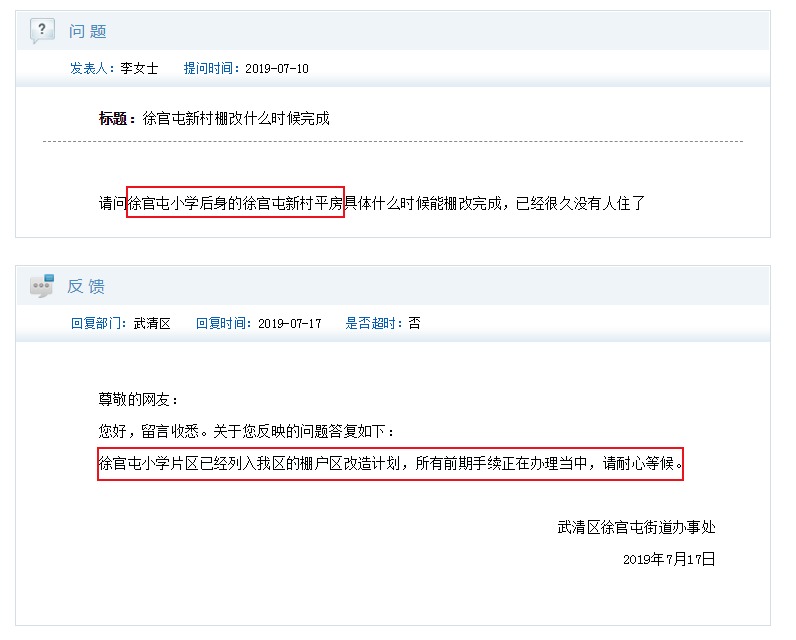
Task: Click the poster name 李女士
Action: tap(139, 69)
